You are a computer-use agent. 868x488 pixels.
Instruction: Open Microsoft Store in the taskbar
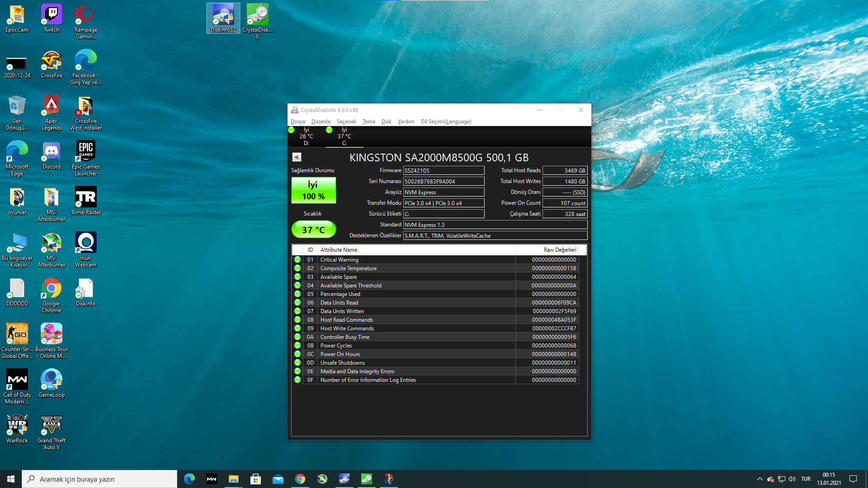[255, 479]
